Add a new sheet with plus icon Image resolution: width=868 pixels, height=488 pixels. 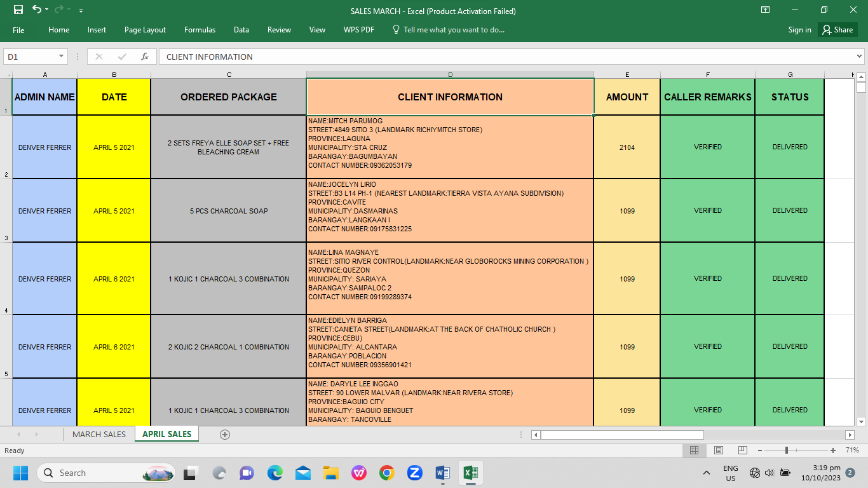click(224, 435)
